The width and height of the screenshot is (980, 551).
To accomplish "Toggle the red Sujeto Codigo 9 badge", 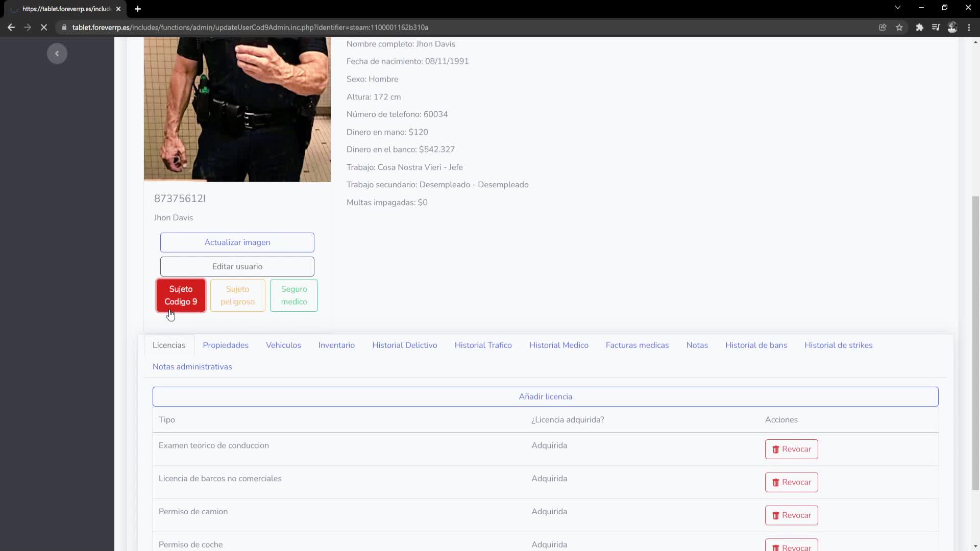I will (181, 295).
